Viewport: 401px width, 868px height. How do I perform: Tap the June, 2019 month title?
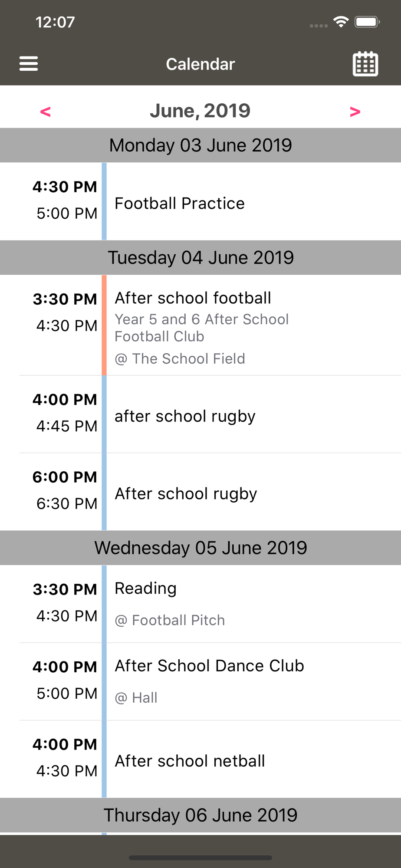pyautogui.click(x=200, y=111)
